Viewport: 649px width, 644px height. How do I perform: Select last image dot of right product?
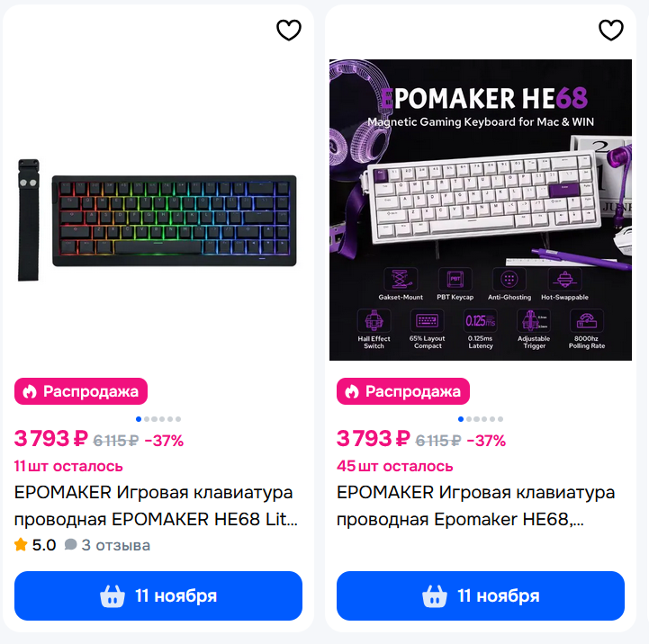(x=500, y=419)
